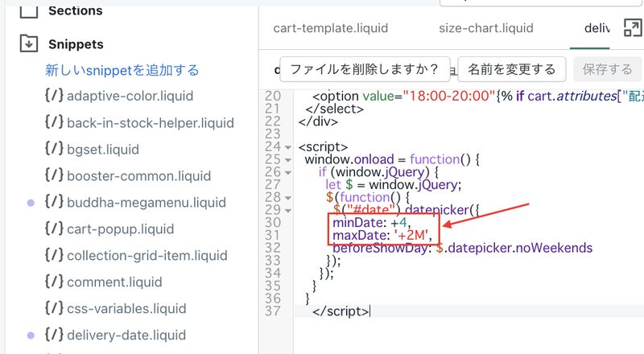Click modified dot beside delivery-date.liquid
The height and width of the screenshot is (354, 644).
(x=31, y=335)
